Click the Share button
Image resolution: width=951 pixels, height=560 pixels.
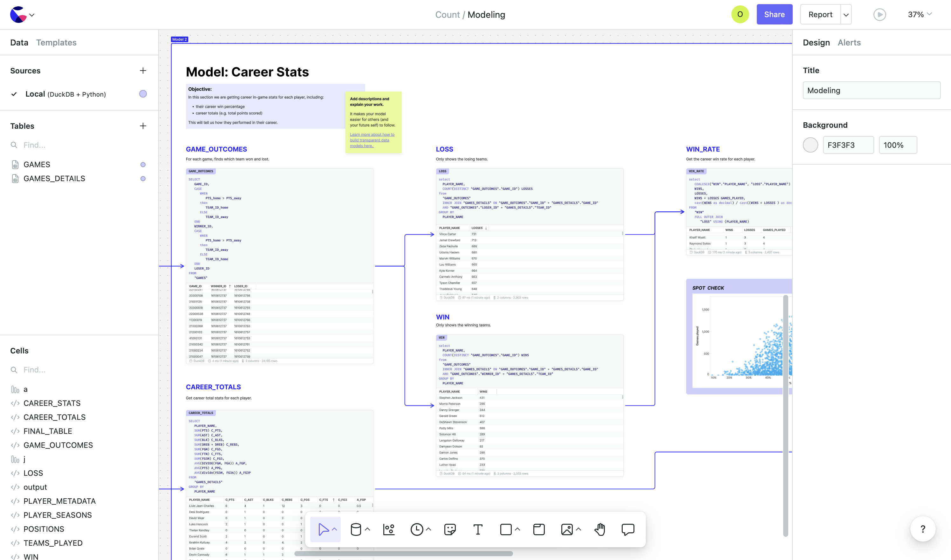(774, 14)
